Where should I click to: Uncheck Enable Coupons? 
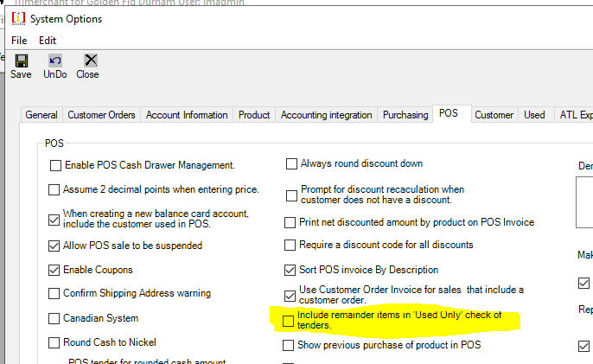[54, 270]
